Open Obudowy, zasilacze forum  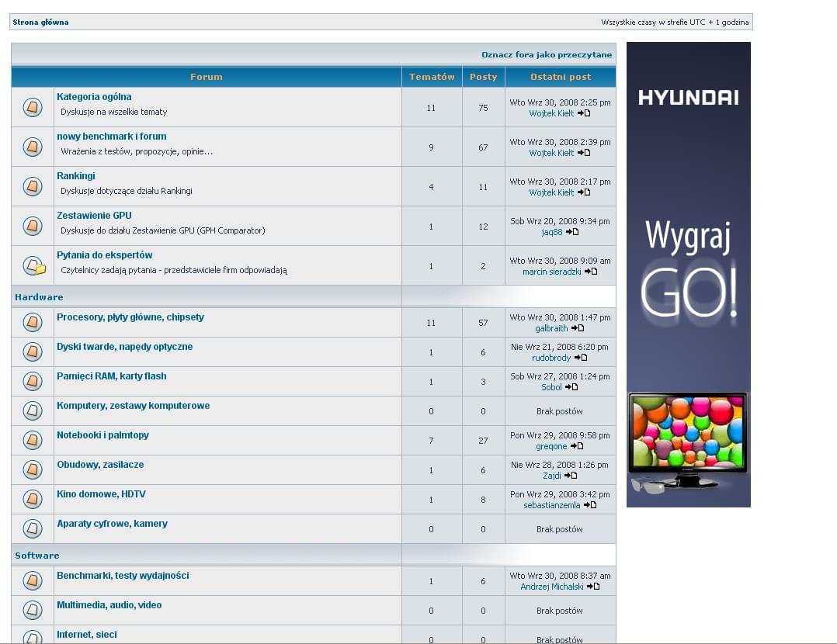click(100, 464)
